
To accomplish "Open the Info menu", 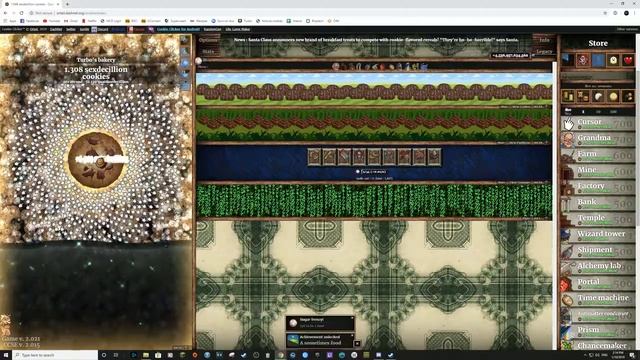I will [544, 40].
